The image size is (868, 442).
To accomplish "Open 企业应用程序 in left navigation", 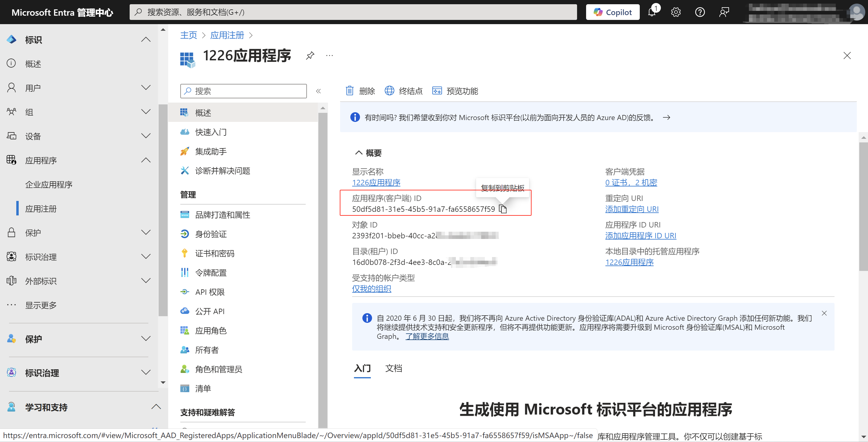I will point(49,184).
